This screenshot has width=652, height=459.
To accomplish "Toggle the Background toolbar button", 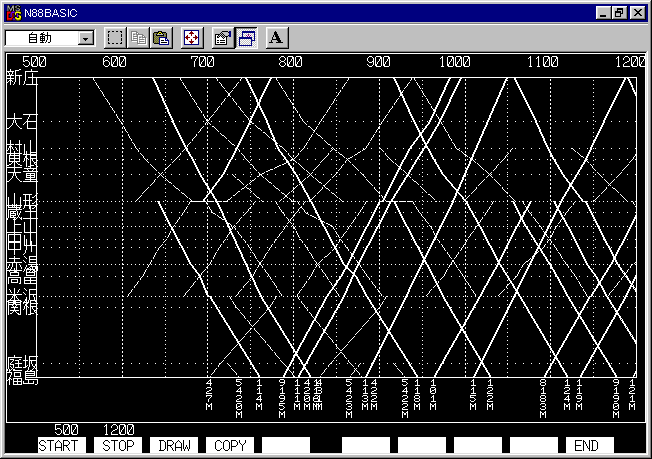I will [246, 38].
